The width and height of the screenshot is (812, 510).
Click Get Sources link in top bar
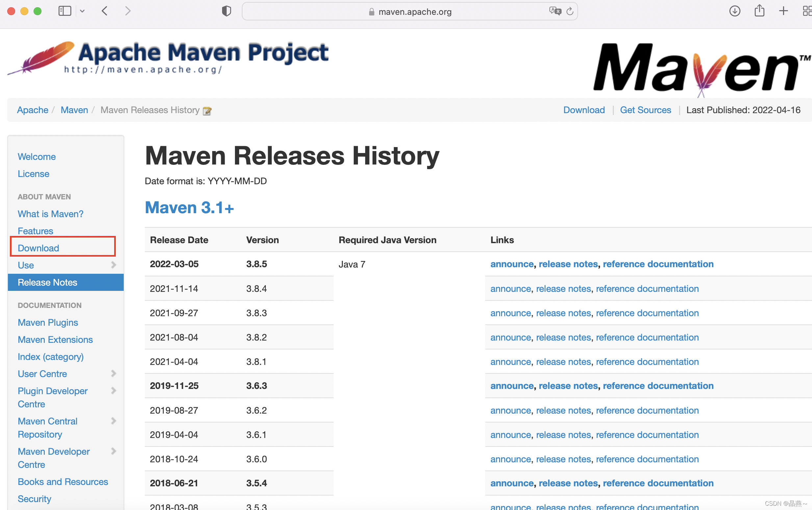[645, 110]
